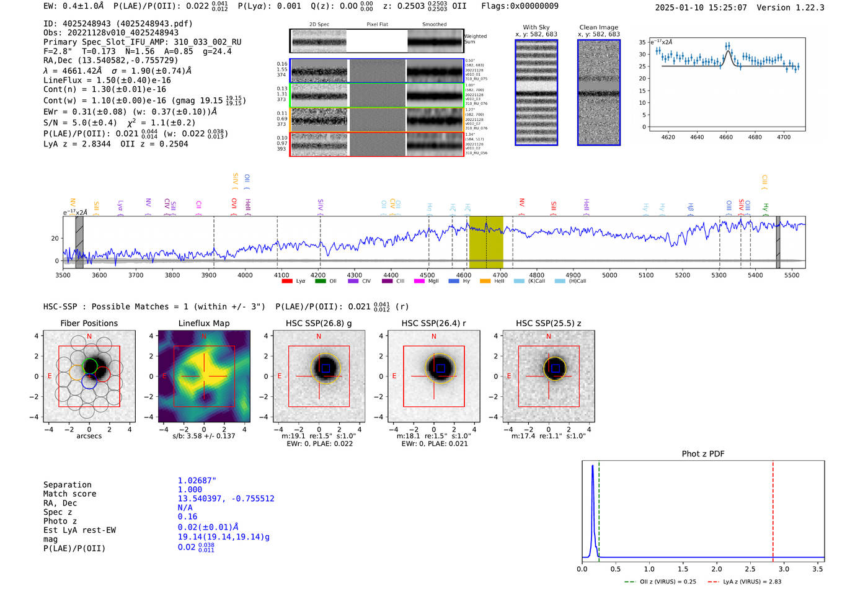
Task: Select the green-bordered fiber spectrum row
Action: [x=376, y=96]
